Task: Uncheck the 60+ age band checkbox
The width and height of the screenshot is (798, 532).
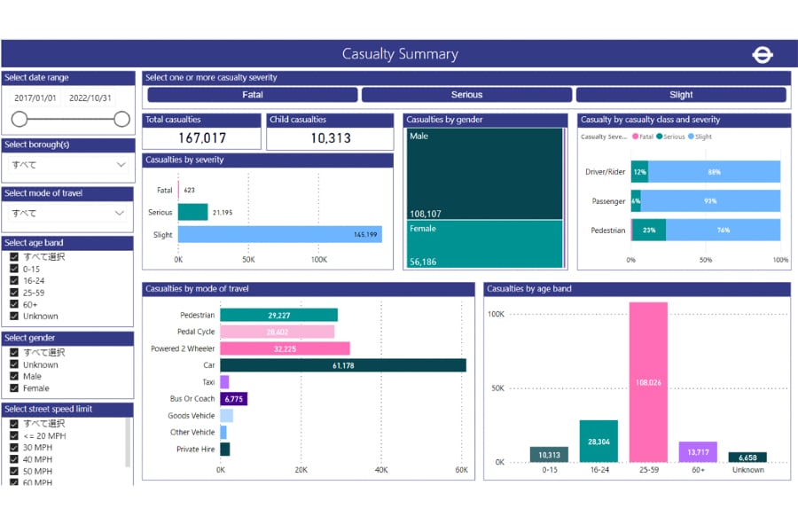Action: pos(14,304)
